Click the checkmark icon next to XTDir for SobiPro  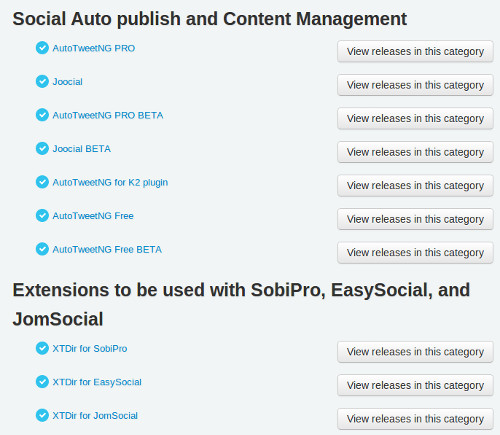coord(42,348)
